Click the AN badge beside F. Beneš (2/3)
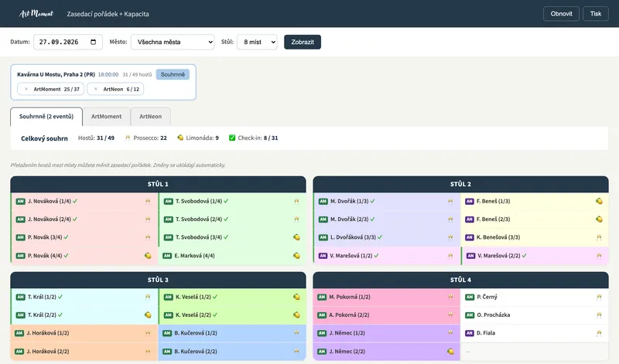The height and width of the screenshot is (364, 619). pos(470,219)
